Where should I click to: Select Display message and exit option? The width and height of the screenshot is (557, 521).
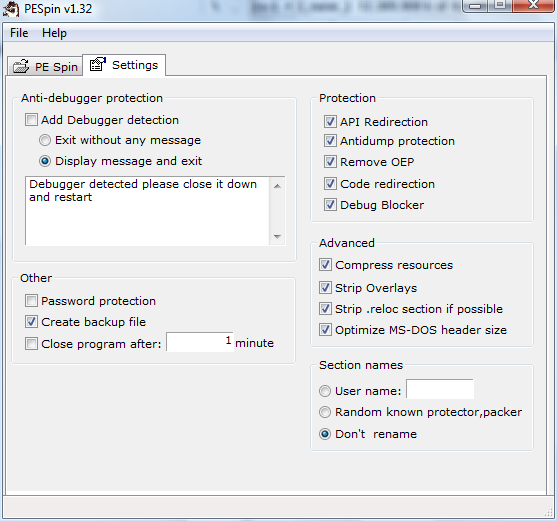click(45, 161)
